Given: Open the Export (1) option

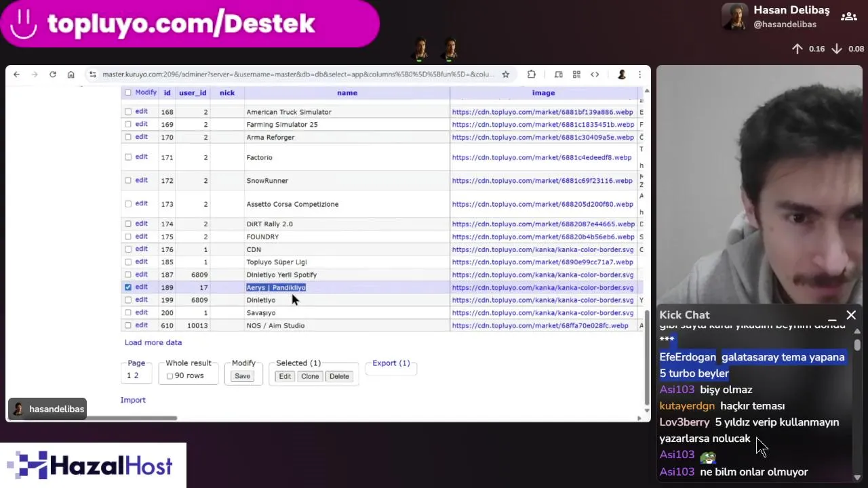Looking at the screenshot, I should (391, 363).
